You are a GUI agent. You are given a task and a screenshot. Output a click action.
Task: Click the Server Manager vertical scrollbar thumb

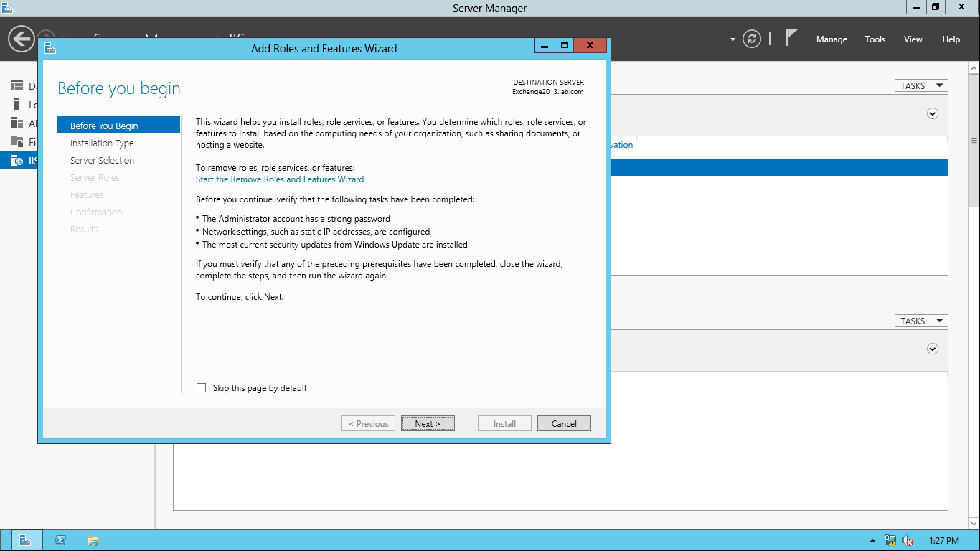pos(974,141)
